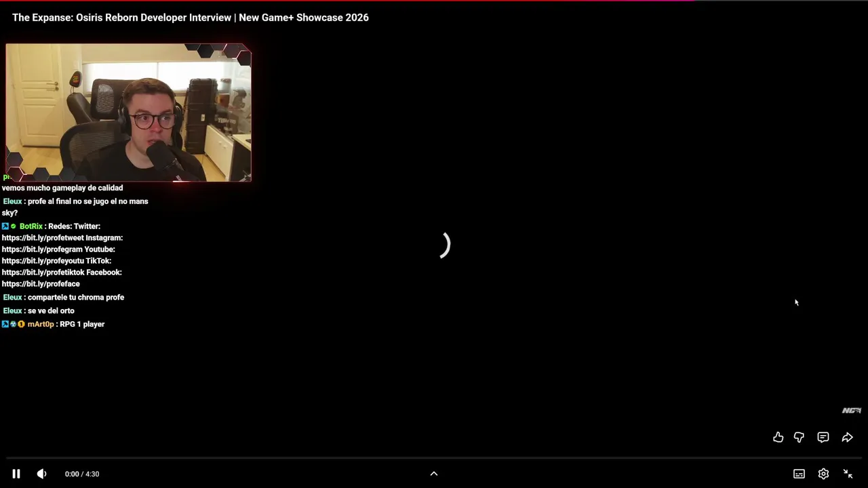Viewport: 868px width, 488px height.
Task: Click the https://bit.ly/profegram link text
Action: [42, 249]
